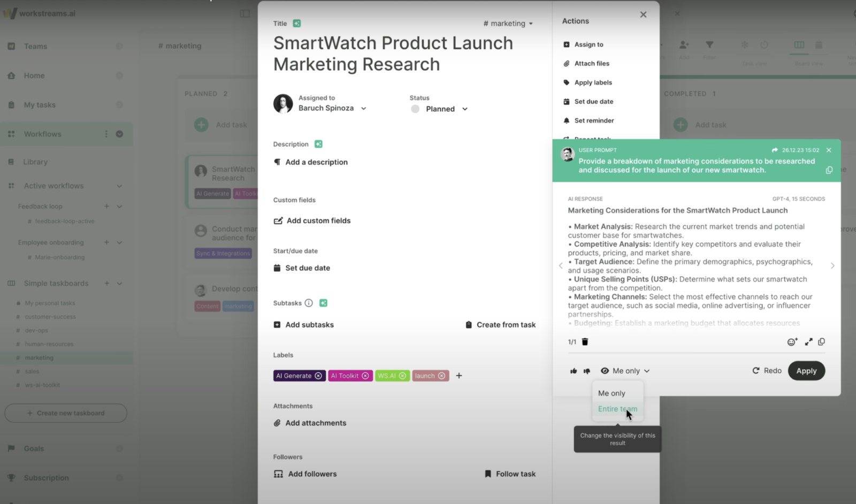Click the thumbs down icon on AI response
Viewport: 856px width, 504px height.
(587, 371)
